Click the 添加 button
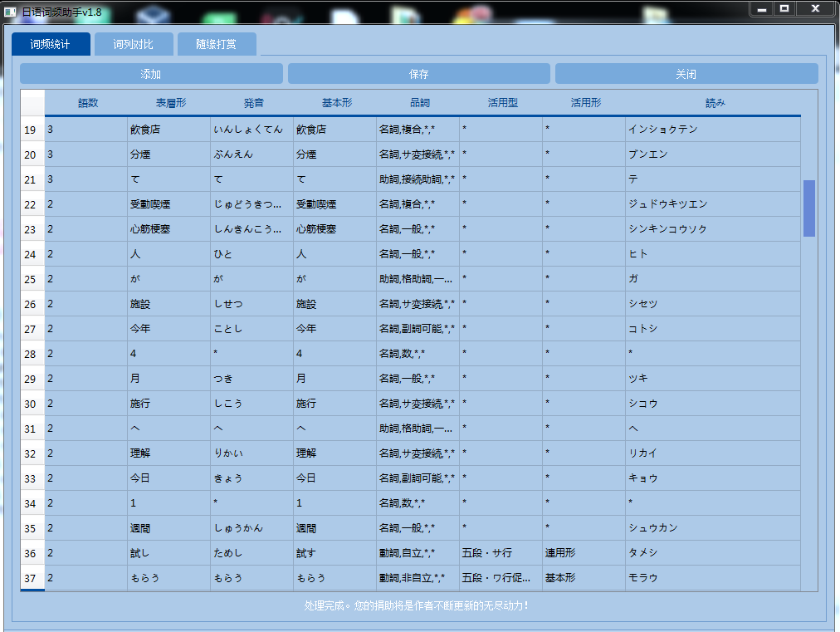This screenshot has width=840, height=632. click(151, 74)
